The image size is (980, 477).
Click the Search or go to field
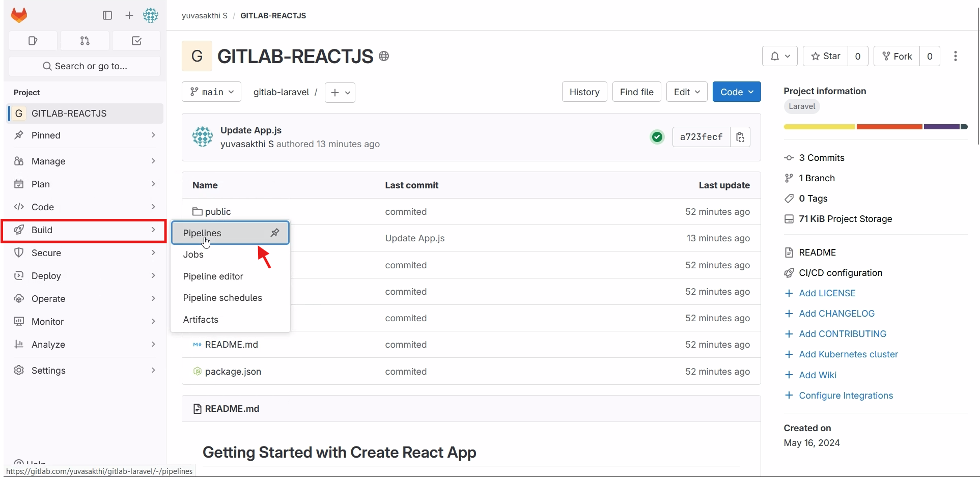(x=85, y=66)
